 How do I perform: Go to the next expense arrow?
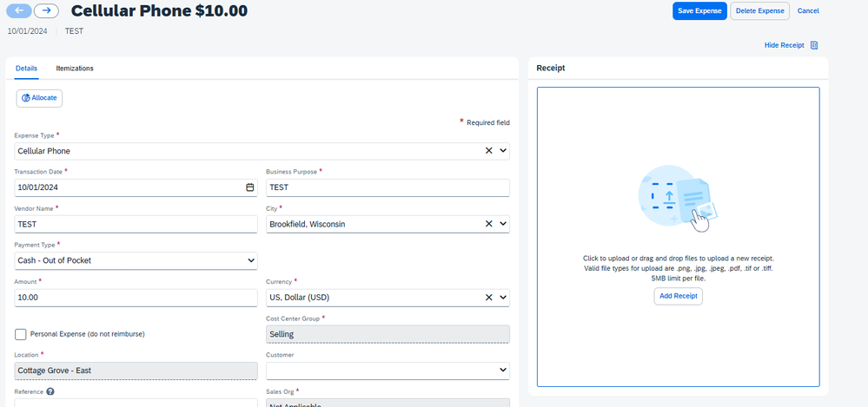pyautogui.click(x=47, y=10)
